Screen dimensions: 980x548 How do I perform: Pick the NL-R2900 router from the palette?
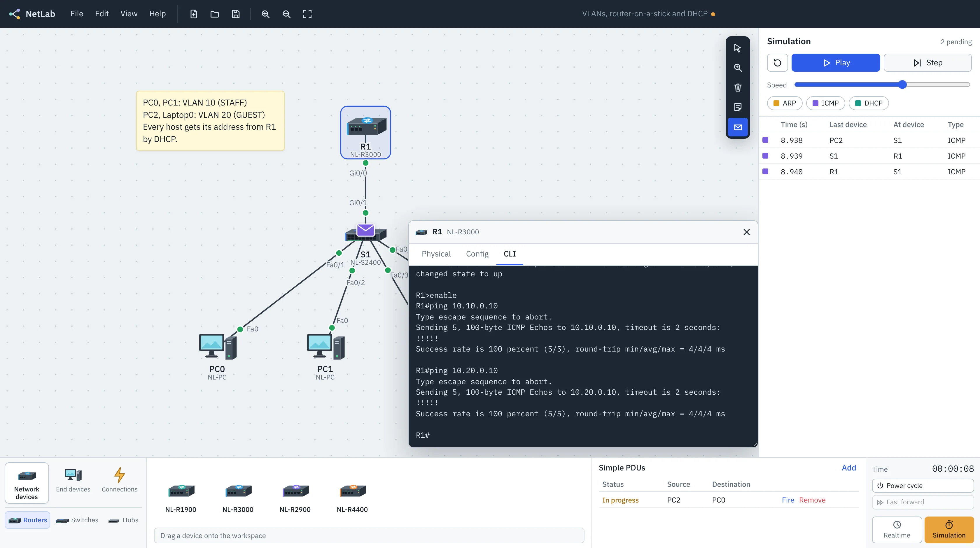point(295,498)
